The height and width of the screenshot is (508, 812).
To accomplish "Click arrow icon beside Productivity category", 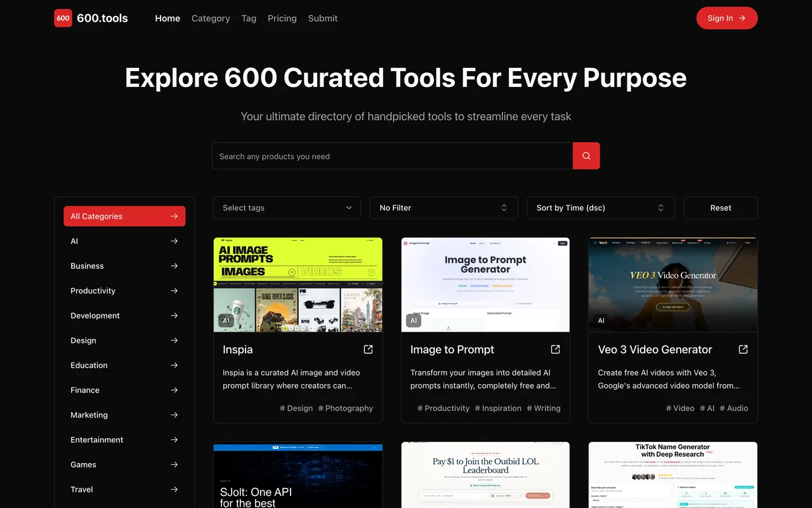I will [x=174, y=291].
